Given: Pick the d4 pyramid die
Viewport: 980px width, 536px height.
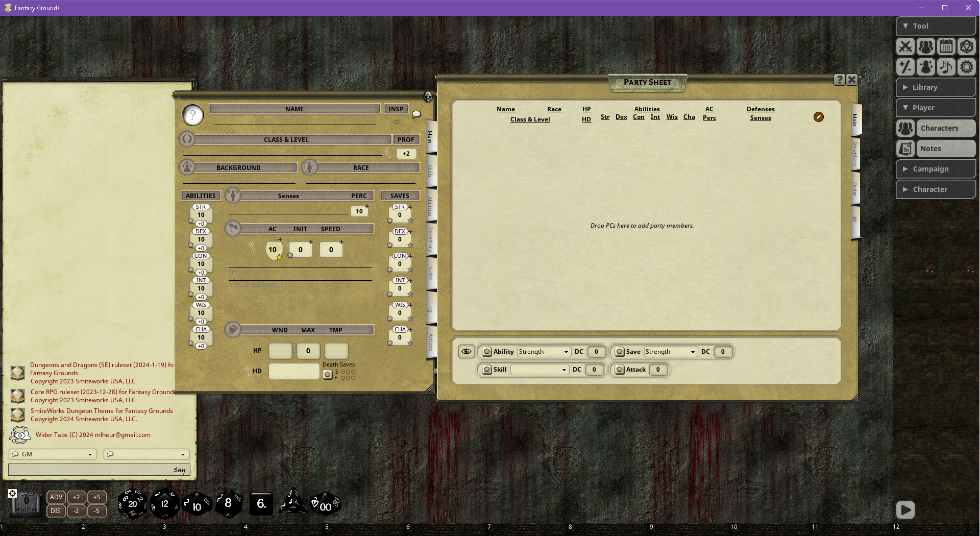Looking at the screenshot, I should coord(293,502).
